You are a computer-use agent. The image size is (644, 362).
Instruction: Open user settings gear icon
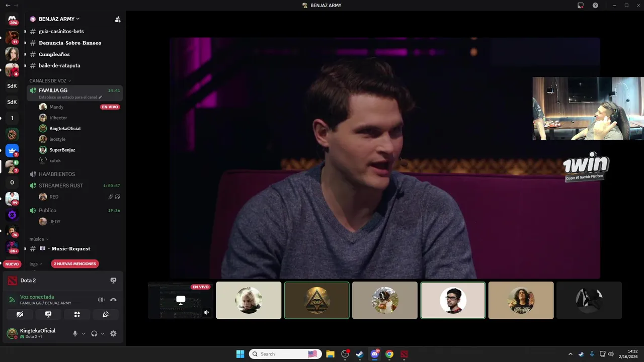coord(113,333)
